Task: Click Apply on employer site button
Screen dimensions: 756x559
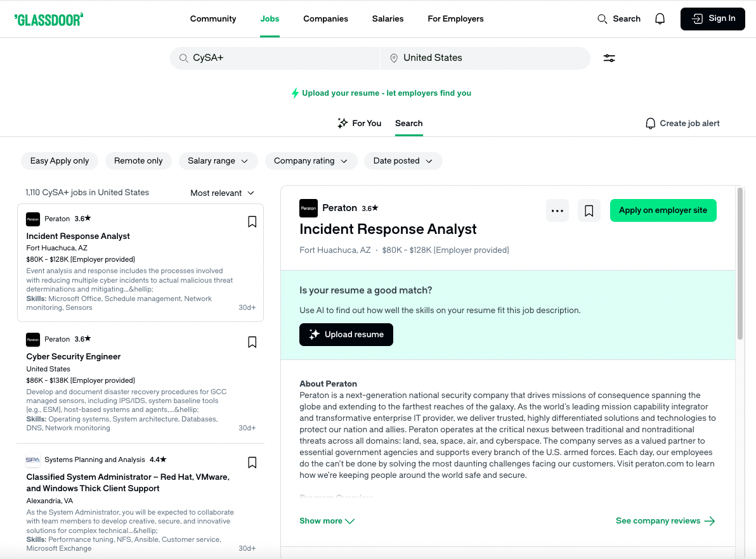Action: (x=663, y=210)
